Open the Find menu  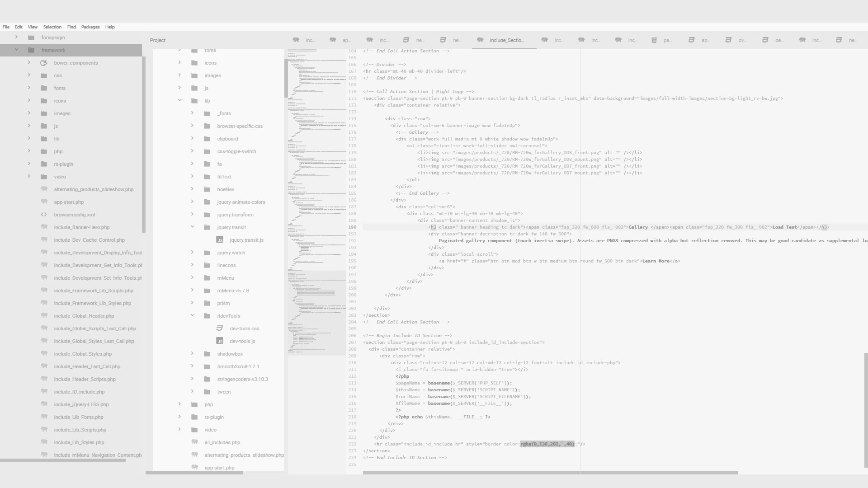[x=71, y=27]
